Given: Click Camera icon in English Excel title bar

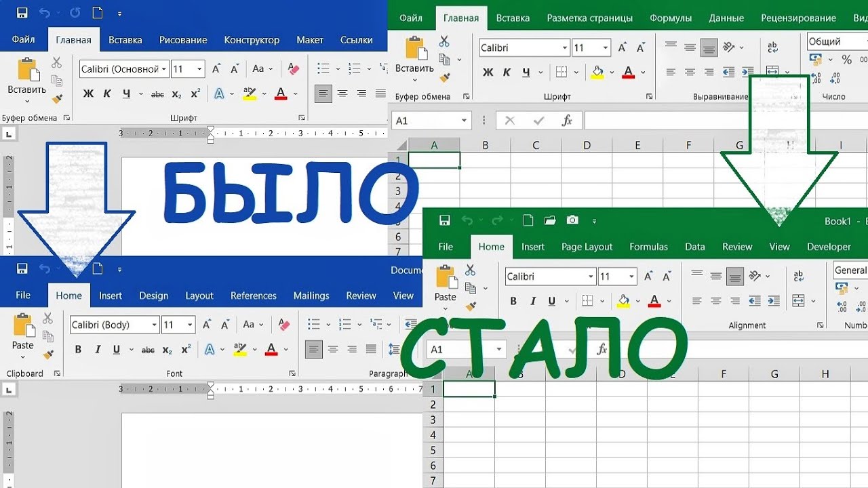Looking at the screenshot, I should (572, 220).
